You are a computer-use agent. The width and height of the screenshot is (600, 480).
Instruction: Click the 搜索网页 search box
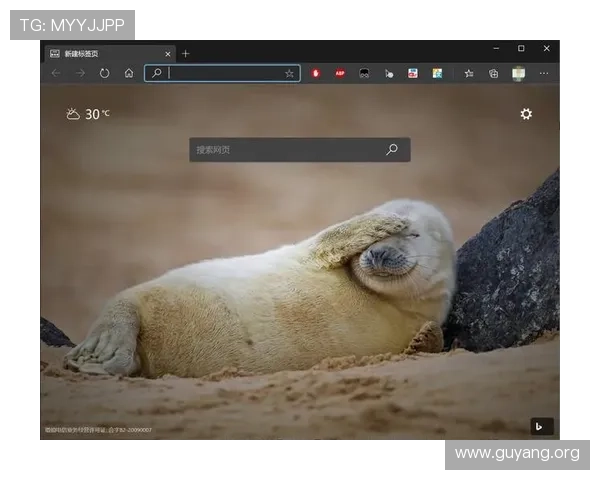tap(285, 150)
